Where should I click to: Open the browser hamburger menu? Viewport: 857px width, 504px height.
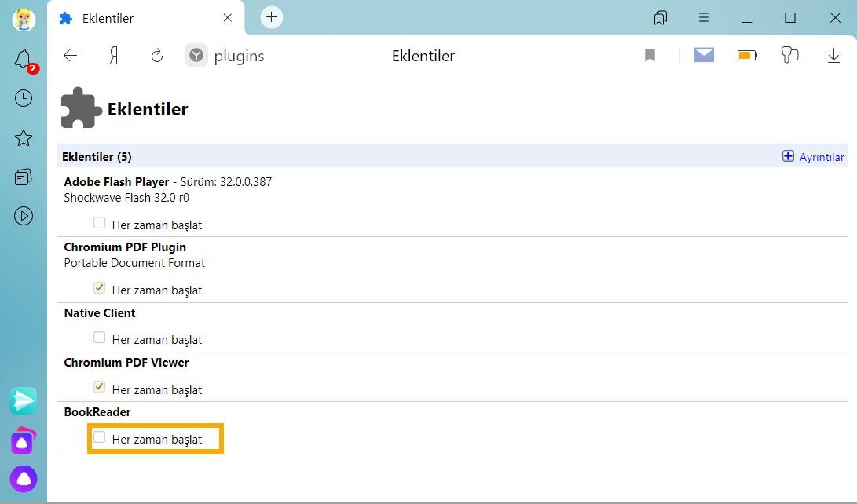pyautogui.click(x=703, y=17)
